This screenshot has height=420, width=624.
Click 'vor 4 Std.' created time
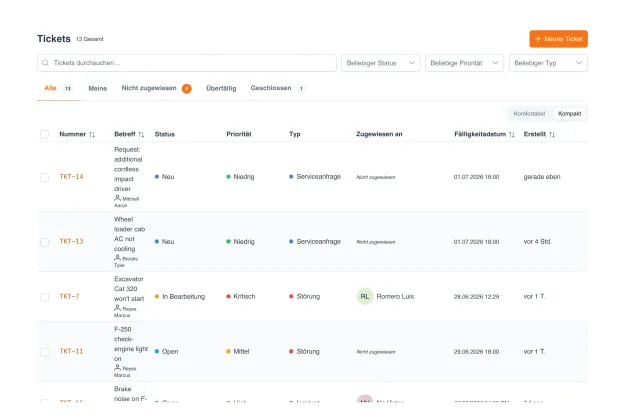coord(537,242)
